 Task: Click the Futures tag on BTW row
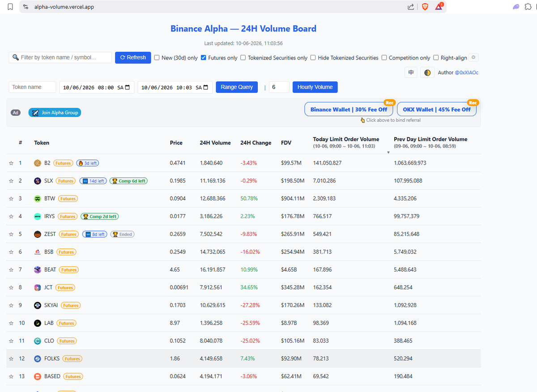[68, 198]
